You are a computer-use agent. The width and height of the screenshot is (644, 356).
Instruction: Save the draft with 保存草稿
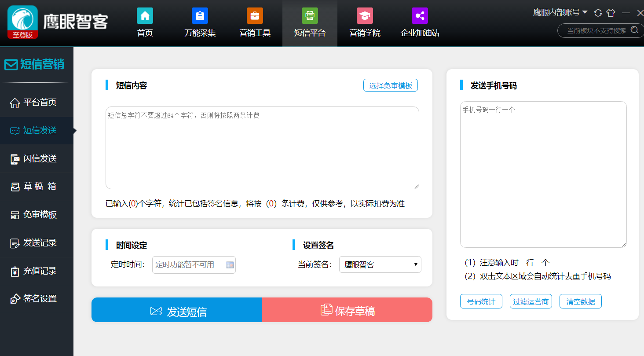click(347, 310)
